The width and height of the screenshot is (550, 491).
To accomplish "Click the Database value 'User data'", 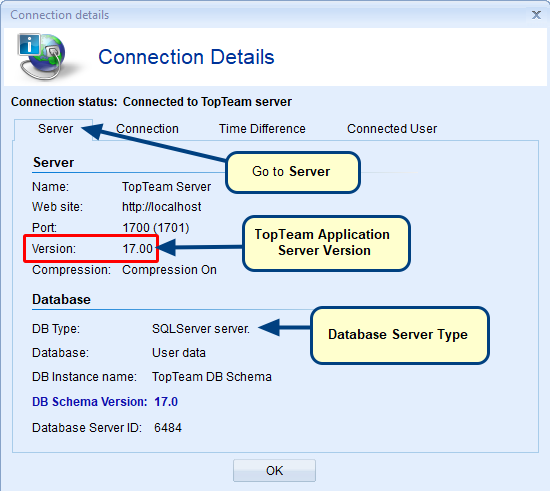I will click(x=179, y=353).
